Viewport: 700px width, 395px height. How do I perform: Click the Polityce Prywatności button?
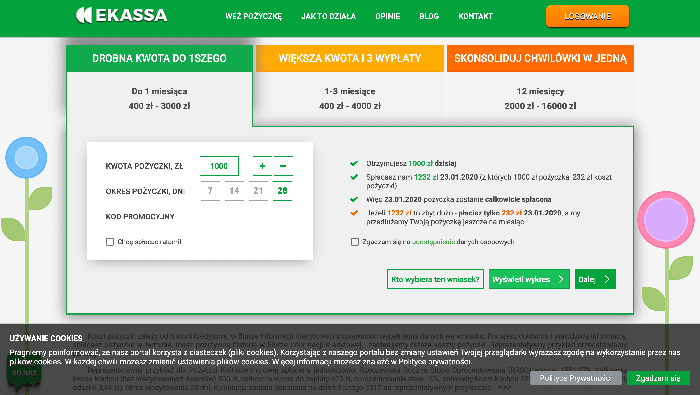tap(575, 378)
